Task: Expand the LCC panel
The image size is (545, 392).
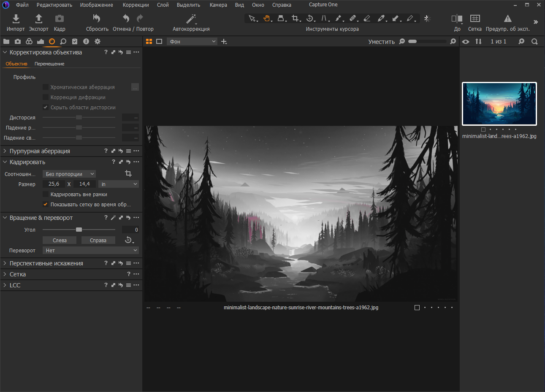Action: [5, 285]
